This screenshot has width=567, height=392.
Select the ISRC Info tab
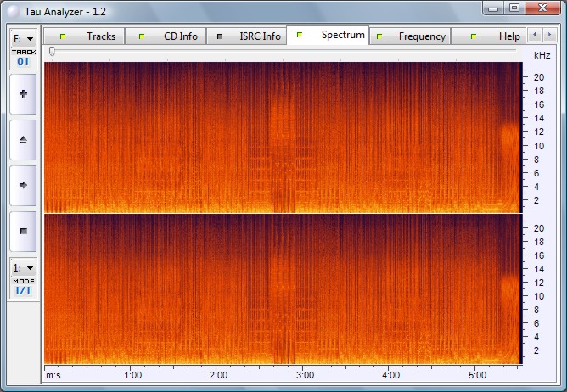[x=250, y=36]
